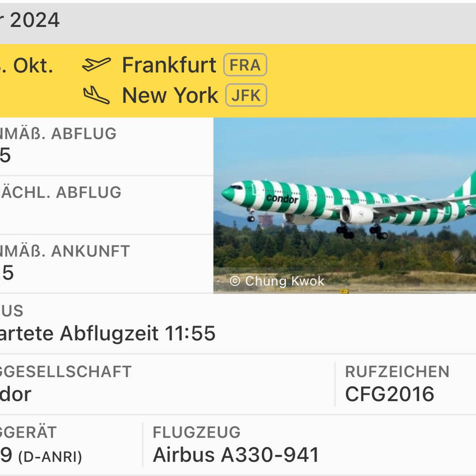Click the Fluggesellschaft airline name field
Screen dimensions: 476x476
(16, 394)
